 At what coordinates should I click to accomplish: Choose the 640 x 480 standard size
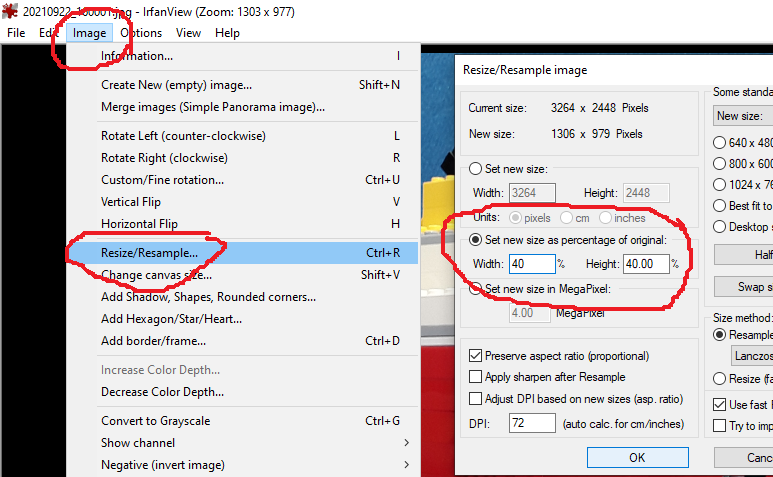tap(720, 143)
